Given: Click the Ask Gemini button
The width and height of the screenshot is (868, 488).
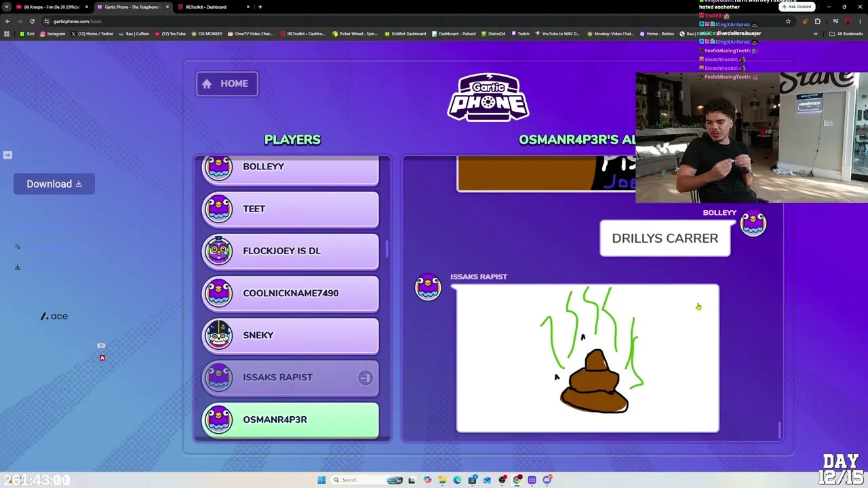Looking at the screenshot, I should coord(797,7).
